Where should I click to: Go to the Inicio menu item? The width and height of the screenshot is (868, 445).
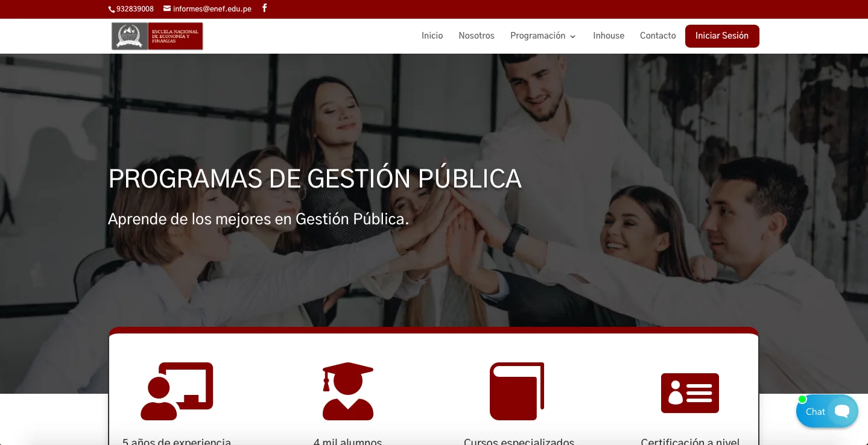[x=432, y=36]
